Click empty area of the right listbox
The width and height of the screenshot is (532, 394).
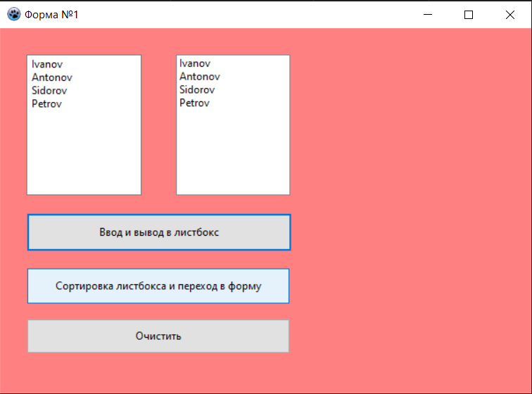tap(233, 153)
